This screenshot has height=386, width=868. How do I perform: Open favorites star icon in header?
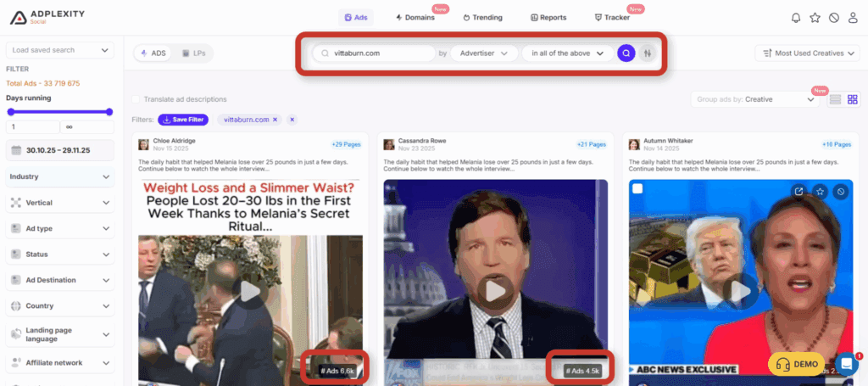coord(815,18)
